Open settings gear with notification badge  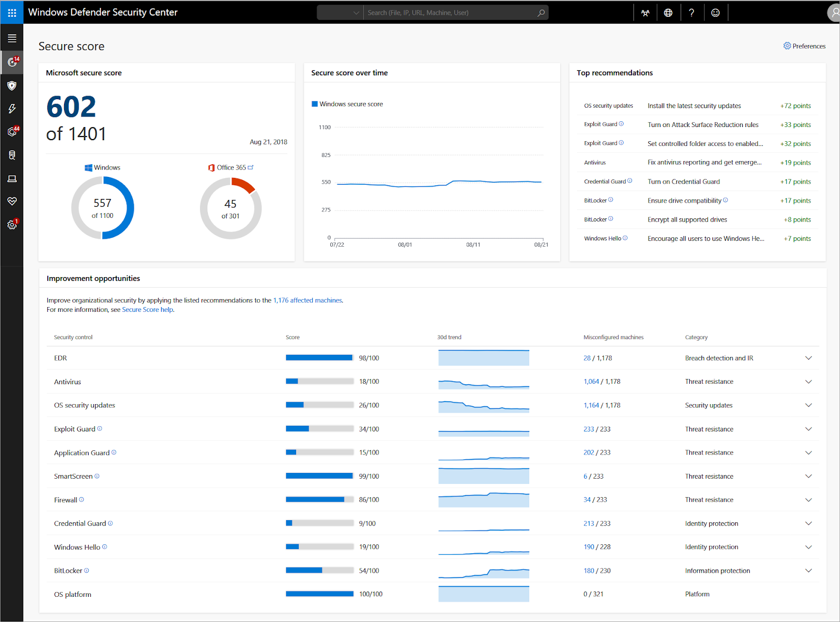coord(12,224)
